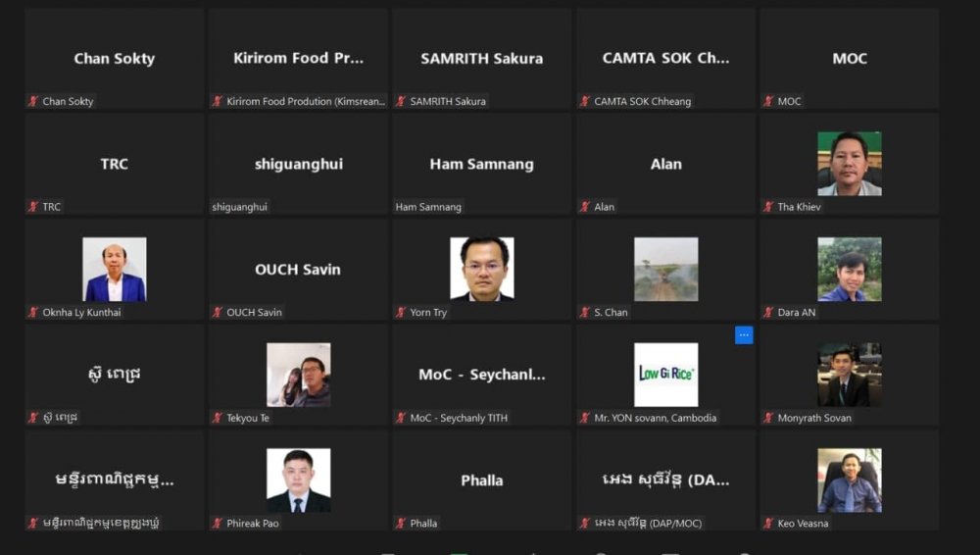Screen dimensions: 980x555
Task: Click the muted mic icon on TRC tile
Action: pos(33,207)
